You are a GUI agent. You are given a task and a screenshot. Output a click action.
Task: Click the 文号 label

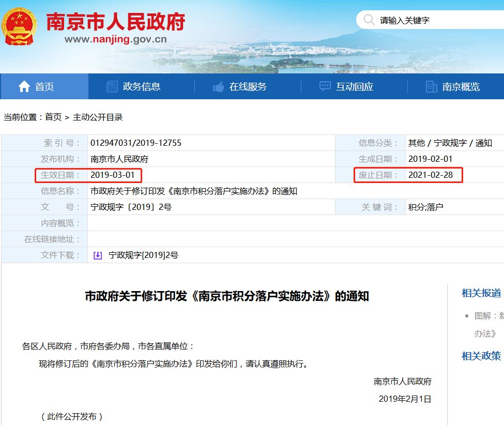60,207
